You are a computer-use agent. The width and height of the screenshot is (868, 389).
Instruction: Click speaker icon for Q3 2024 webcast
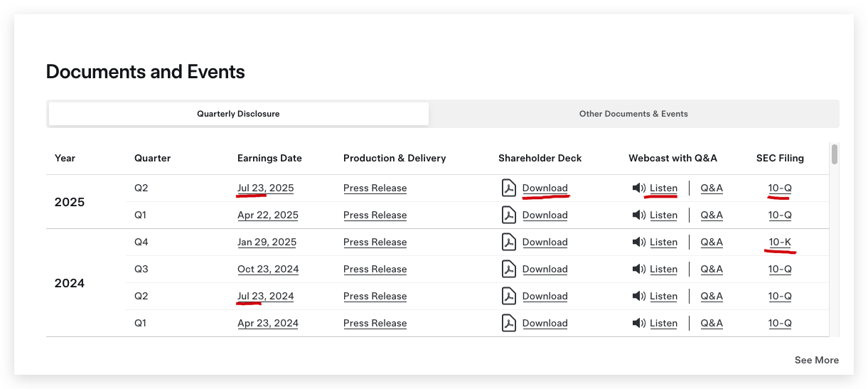click(x=638, y=270)
